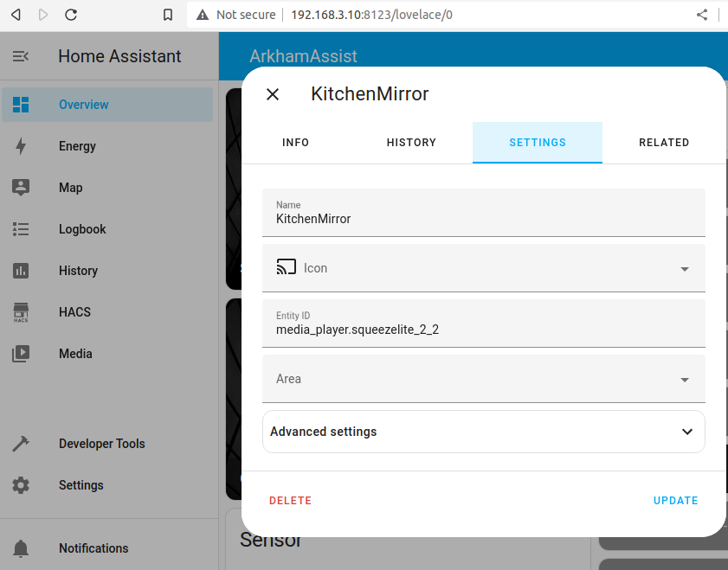
Task: Click the Map person marker icon
Action: pos(21,188)
